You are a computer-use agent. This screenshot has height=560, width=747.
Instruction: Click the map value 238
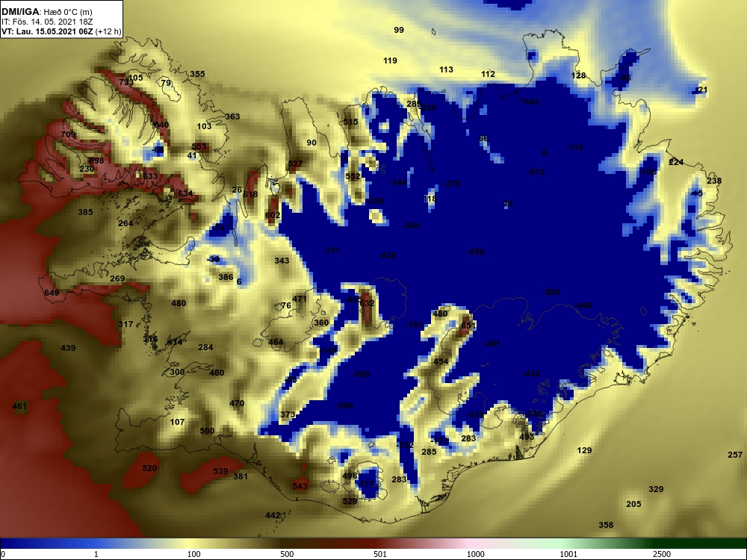[x=714, y=181]
